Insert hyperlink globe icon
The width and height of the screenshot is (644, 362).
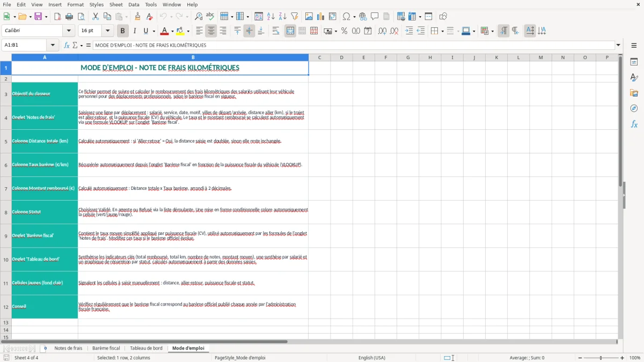click(363, 17)
